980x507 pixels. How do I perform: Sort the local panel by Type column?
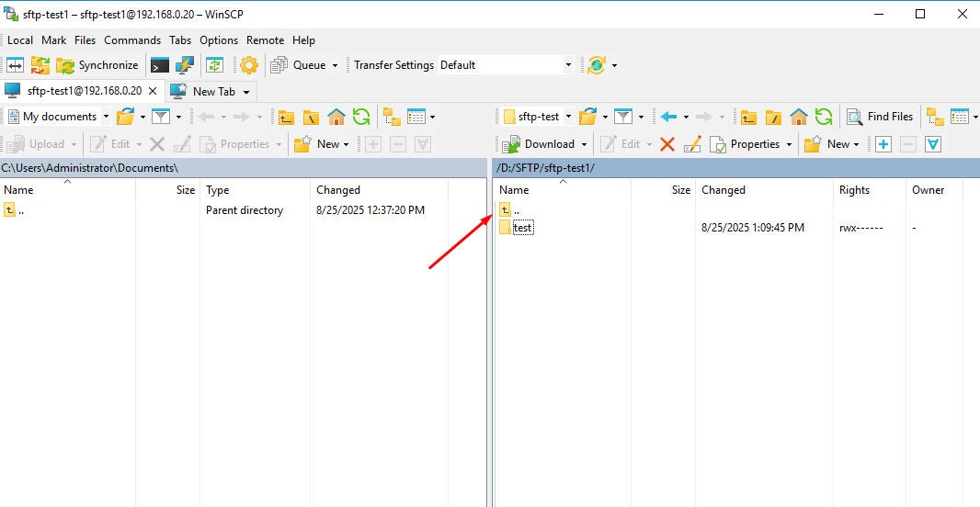255,190
